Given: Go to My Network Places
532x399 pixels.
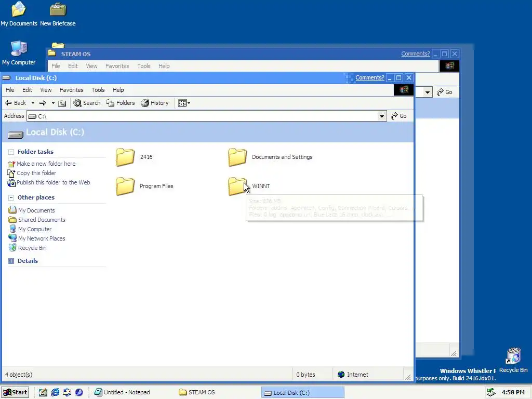Looking at the screenshot, I should (x=37, y=238).
